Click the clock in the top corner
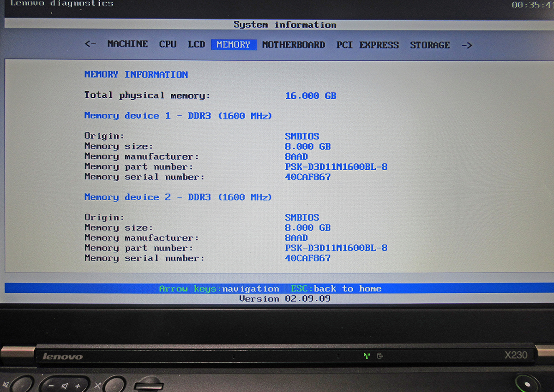 click(x=532, y=5)
